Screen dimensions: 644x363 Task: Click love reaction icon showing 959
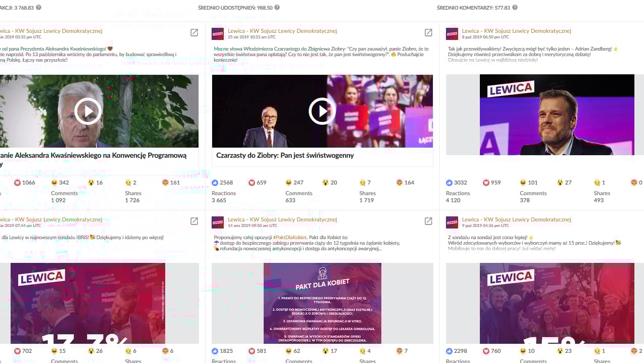click(x=486, y=183)
